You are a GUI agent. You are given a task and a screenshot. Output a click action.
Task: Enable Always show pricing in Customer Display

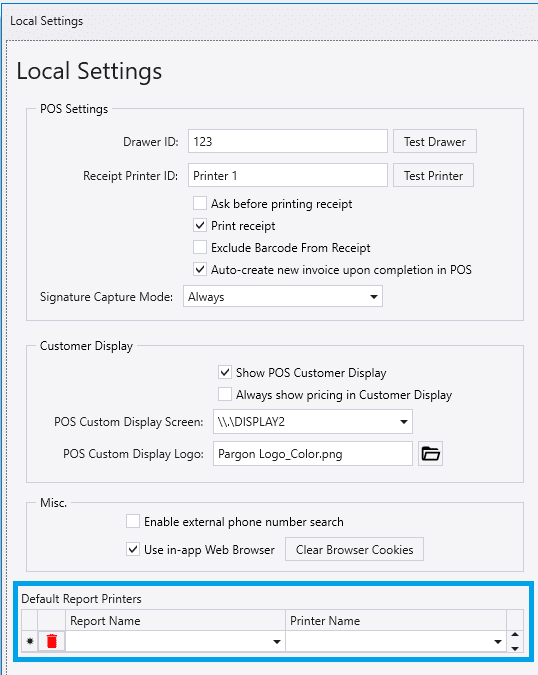225,394
